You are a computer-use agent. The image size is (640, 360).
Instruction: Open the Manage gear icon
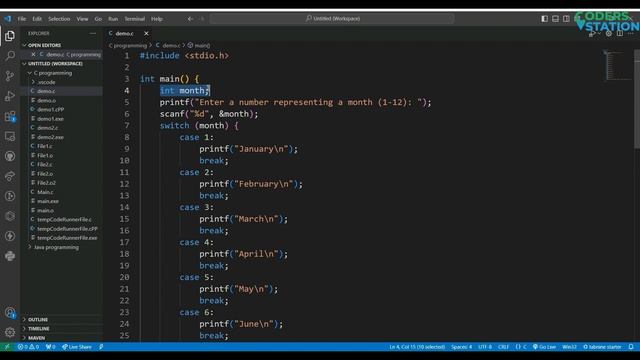click(10, 332)
